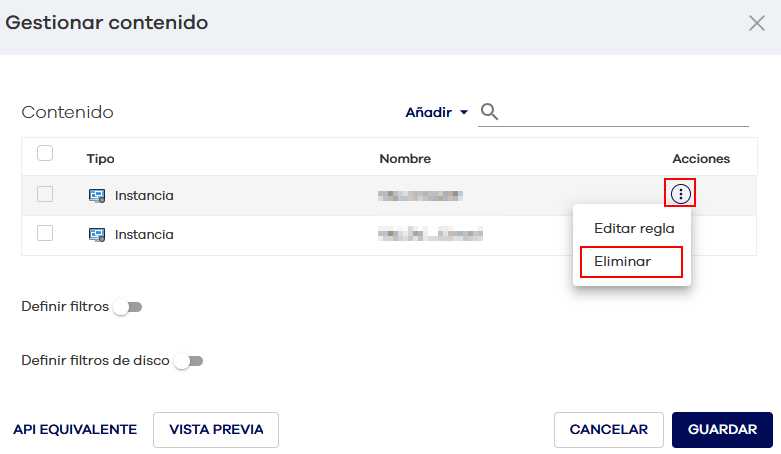Open the Añadir dropdown

(x=436, y=113)
